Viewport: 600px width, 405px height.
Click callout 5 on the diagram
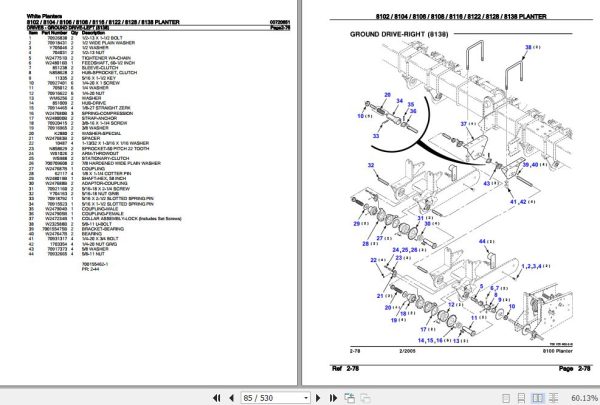pyautogui.click(x=481, y=287)
